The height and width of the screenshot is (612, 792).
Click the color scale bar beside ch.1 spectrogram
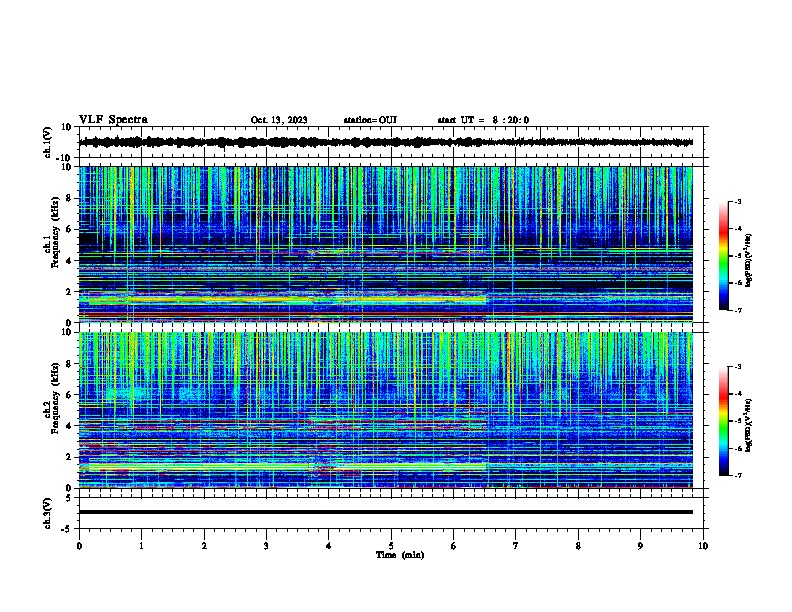click(723, 256)
